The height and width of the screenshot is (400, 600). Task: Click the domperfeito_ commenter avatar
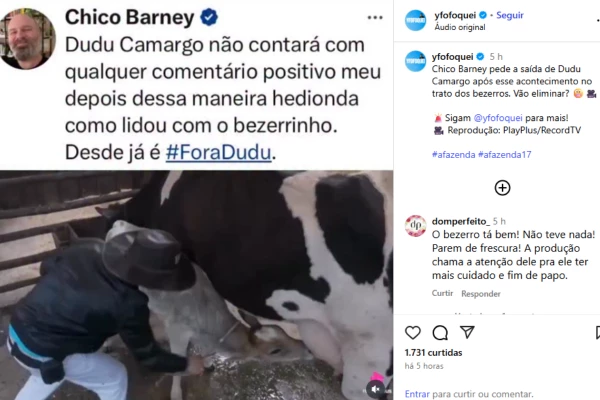pos(415,226)
